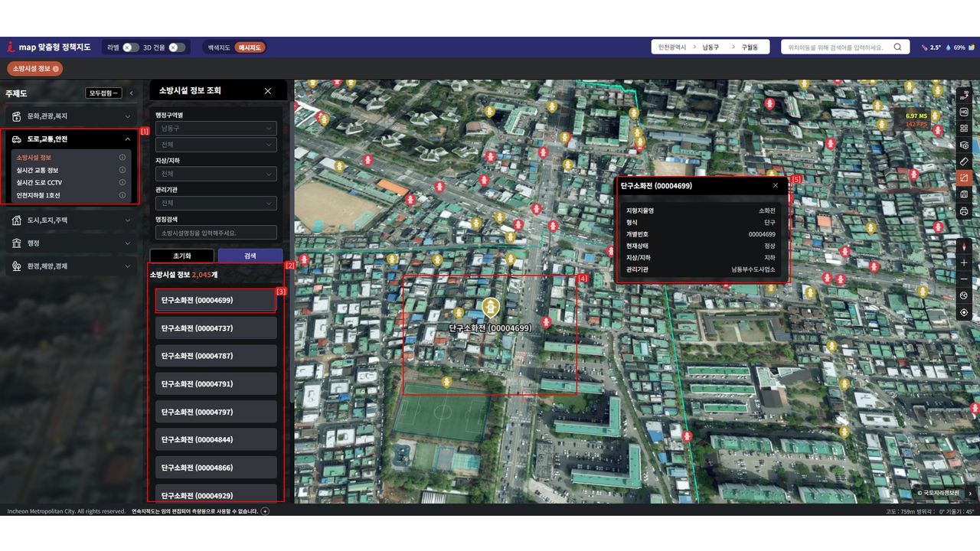Click info icon next to 실시간 도로 CCTV
Viewport: 980px width, 551px height.
(x=122, y=182)
